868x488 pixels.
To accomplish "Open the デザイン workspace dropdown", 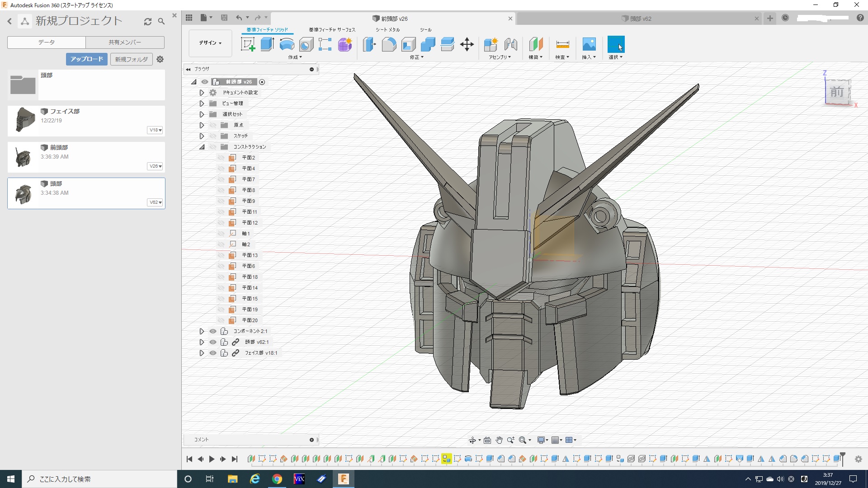I will click(x=210, y=43).
